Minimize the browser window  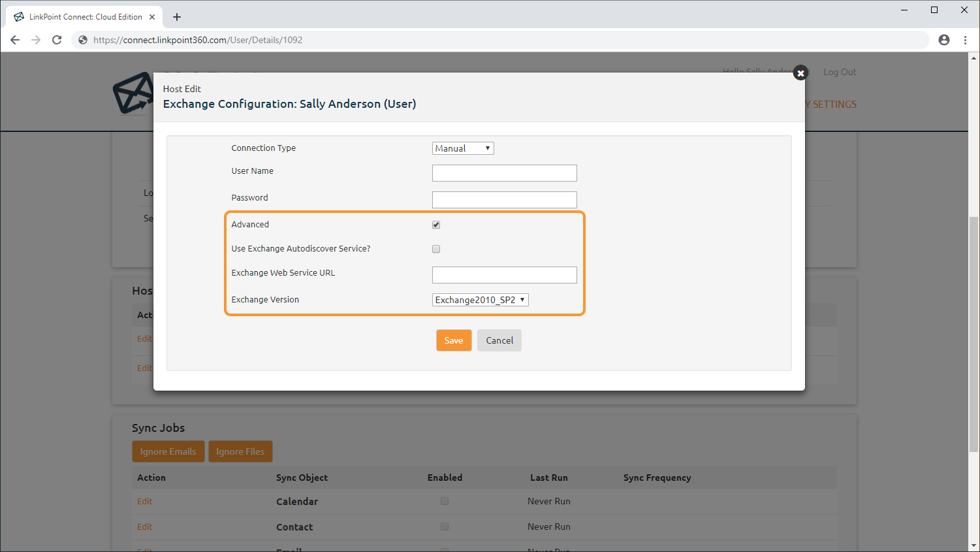pos(904,10)
